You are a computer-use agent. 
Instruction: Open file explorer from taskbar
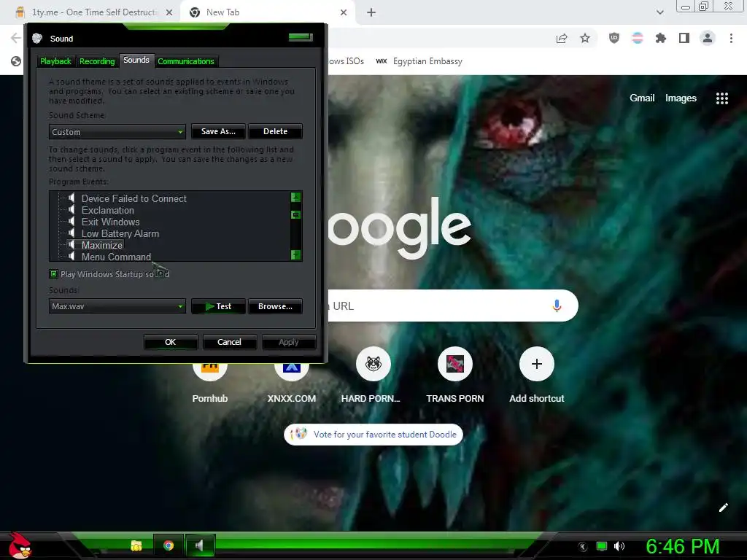[136, 545]
